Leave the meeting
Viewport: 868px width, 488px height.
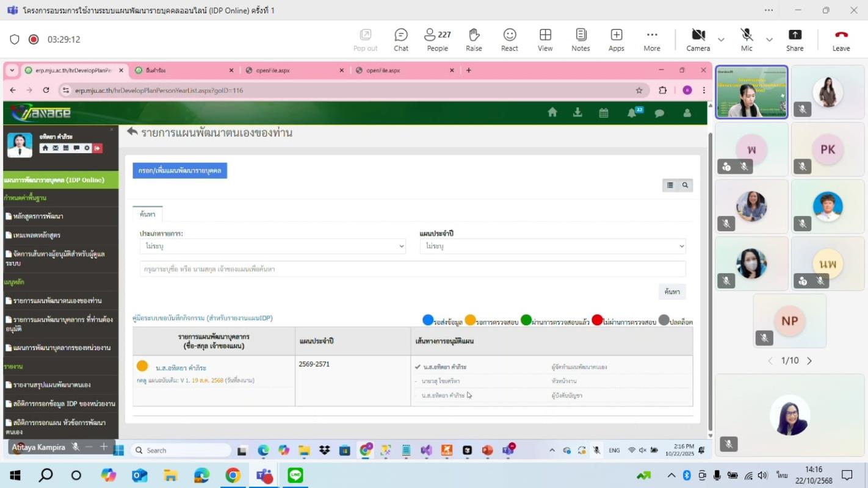pyautogui.click(x=841, y=40)
